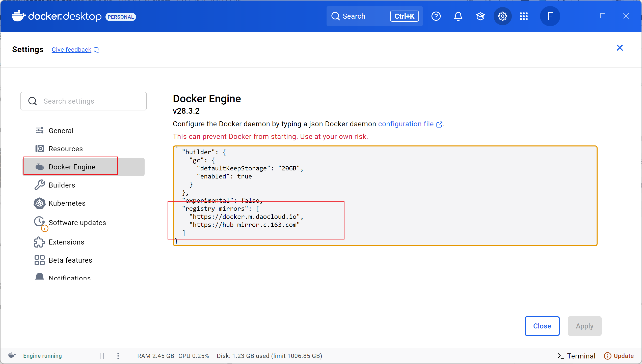This screenshot has width=642, height=364.
Task: Open the engine options three-dot menu
Action: coord(118,356)
